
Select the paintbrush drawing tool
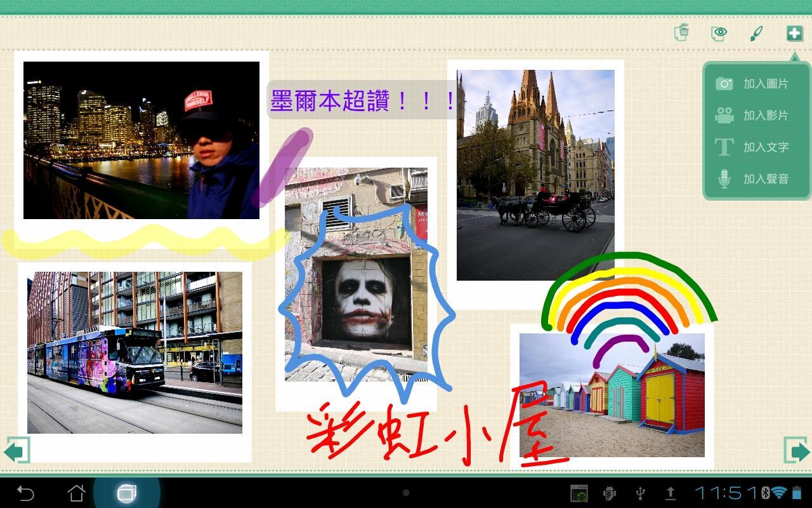tap(756, 33)
